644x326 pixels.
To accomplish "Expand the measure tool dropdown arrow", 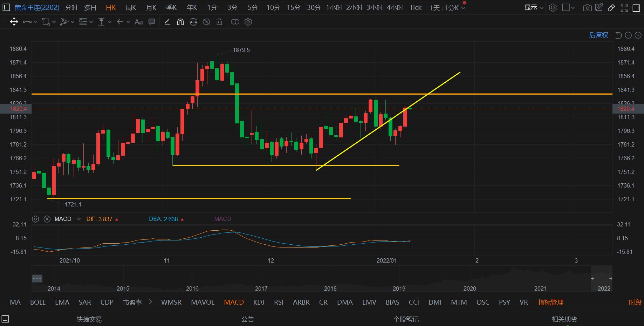I will coord(110,22).
